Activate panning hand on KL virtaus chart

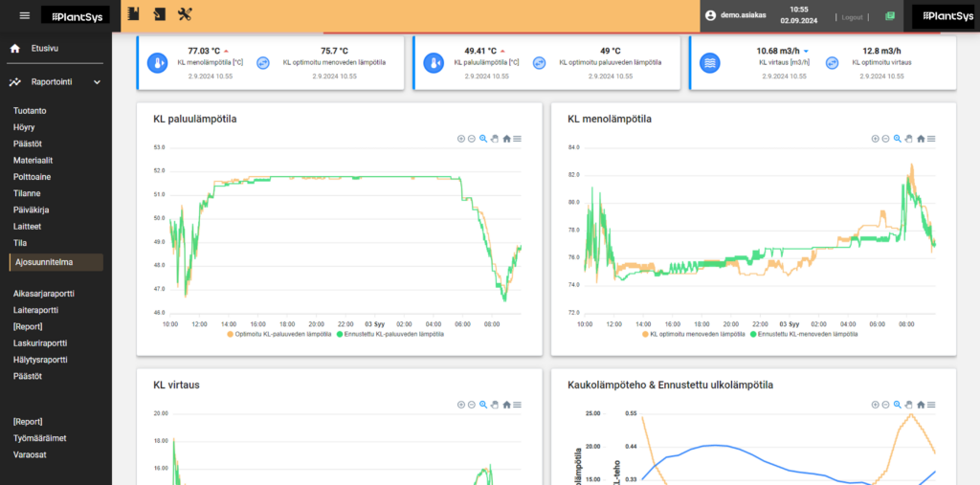tap(495, 405)
